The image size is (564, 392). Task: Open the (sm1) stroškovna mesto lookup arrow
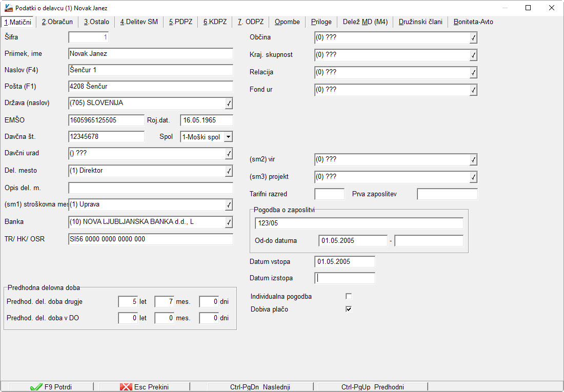pyautogui.click(x=229, y=205)
